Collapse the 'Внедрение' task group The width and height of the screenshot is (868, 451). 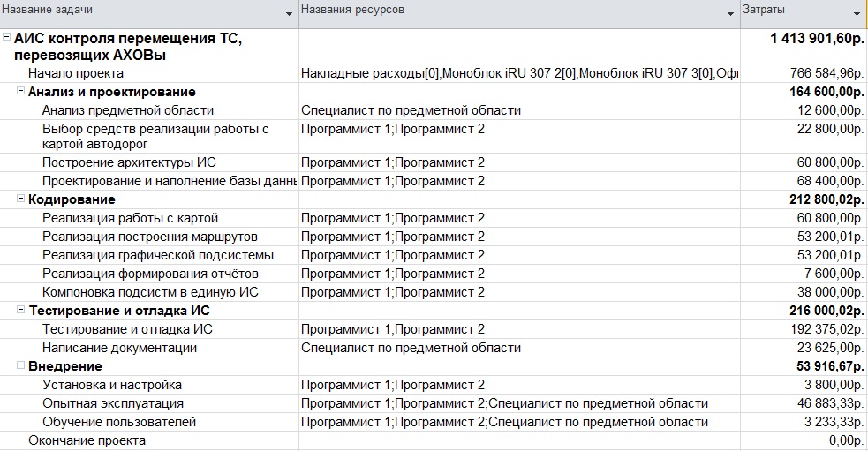coord(21,365)
